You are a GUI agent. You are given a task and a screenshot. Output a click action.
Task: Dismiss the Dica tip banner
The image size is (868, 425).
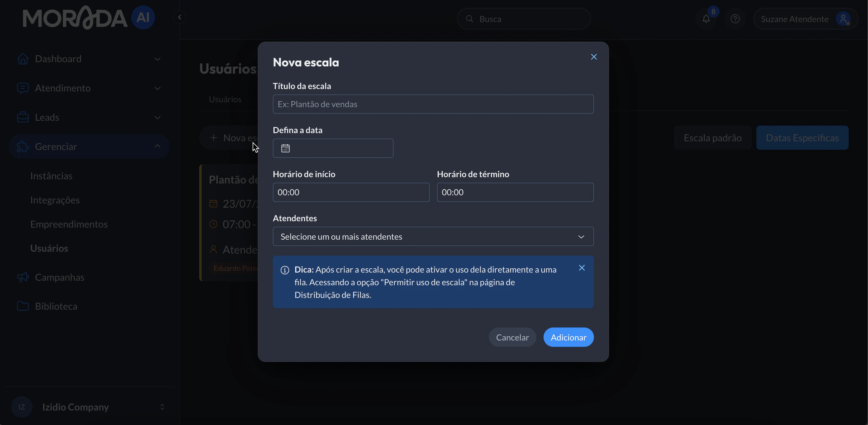(x=582, y=268)
